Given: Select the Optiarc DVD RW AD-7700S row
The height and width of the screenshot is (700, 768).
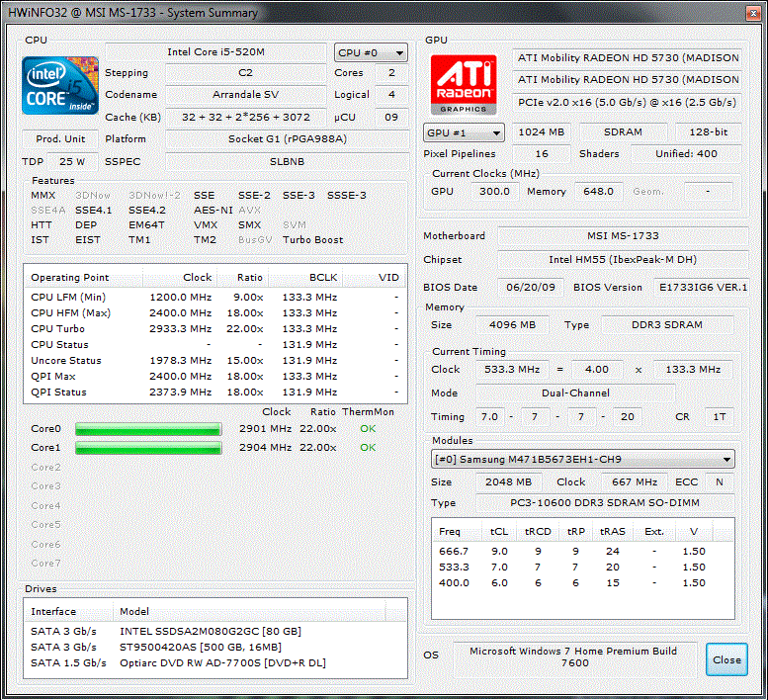Looking at the screenshot, I should point(215,662).
